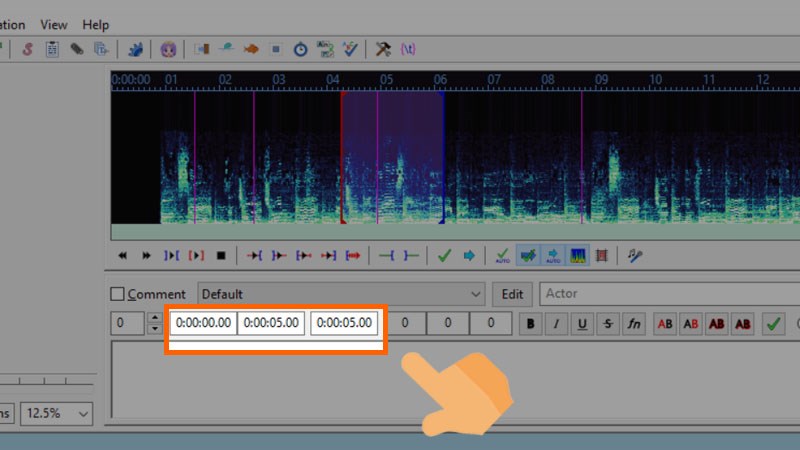The image size is (800, 450).
Task: Click the duration field after end time
Action: pos(344,323)
